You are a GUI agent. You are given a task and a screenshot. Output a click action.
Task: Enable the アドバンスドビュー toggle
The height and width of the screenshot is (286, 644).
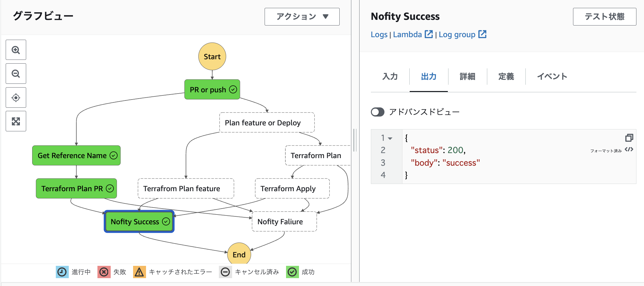[x=378, y=112]
